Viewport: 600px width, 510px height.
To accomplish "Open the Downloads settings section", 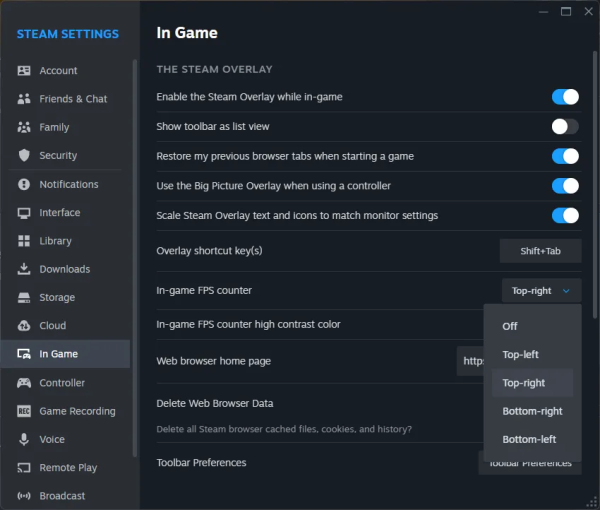I will coord(65,269).
